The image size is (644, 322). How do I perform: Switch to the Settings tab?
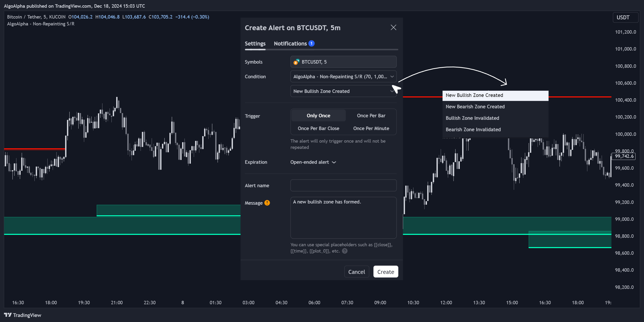[255, 43]
